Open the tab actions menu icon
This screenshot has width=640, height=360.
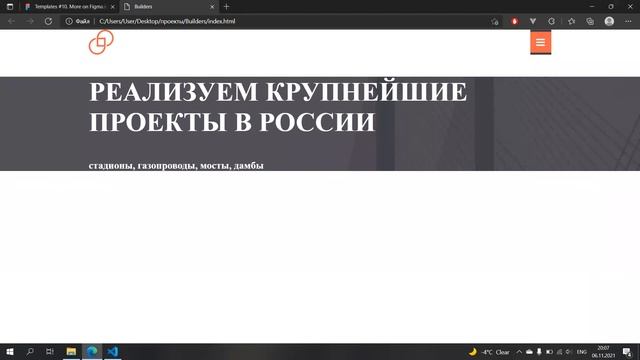pos(10,7)
